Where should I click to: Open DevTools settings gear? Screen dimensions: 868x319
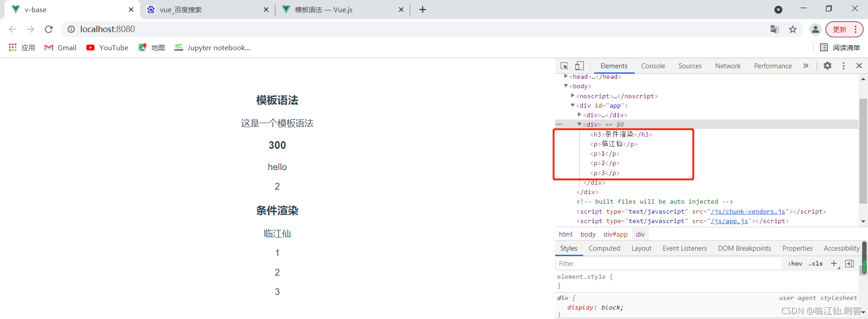point(827,66)
